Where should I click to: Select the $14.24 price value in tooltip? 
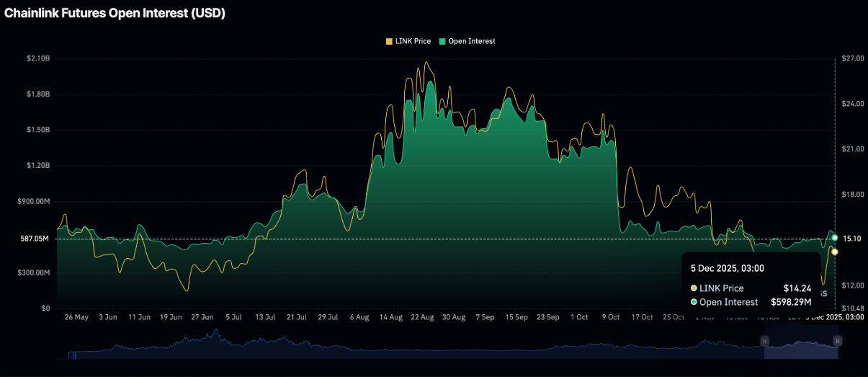tap(798, 288)
